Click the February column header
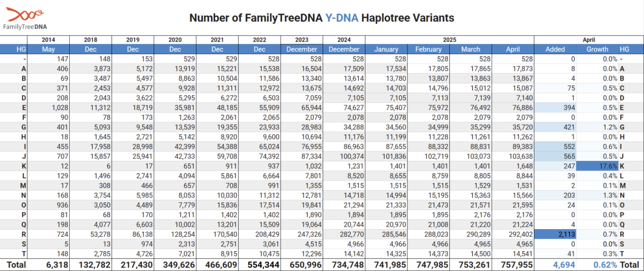Image resolution: width=644 pixels, height=271 pixels. pyautogui.click(x=428, y=49)
